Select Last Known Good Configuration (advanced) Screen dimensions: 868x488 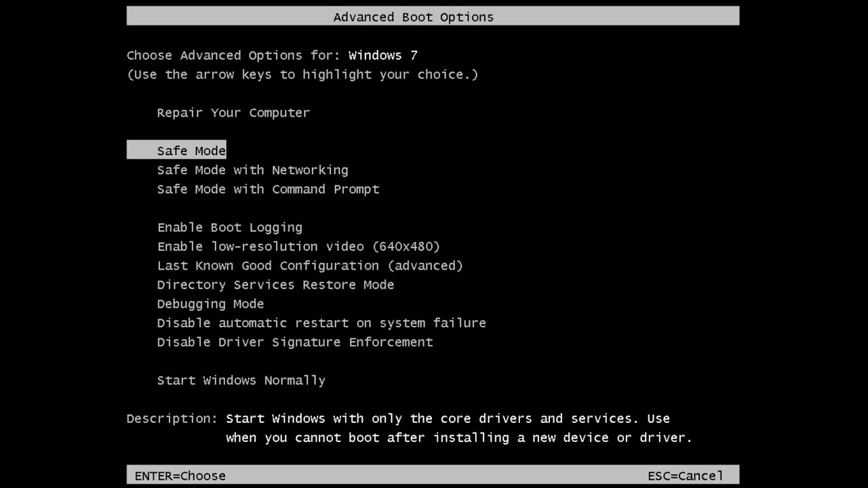tap(310, 266)
